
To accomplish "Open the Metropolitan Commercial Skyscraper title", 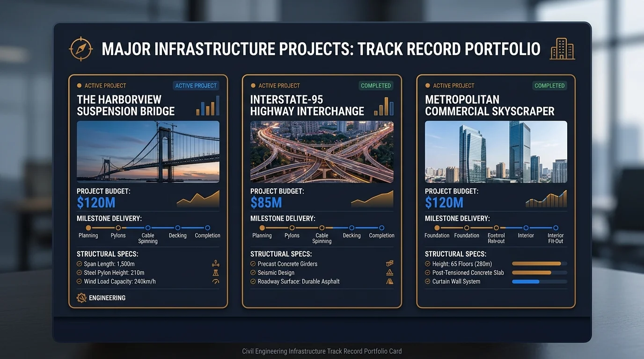I will [490, 105].
